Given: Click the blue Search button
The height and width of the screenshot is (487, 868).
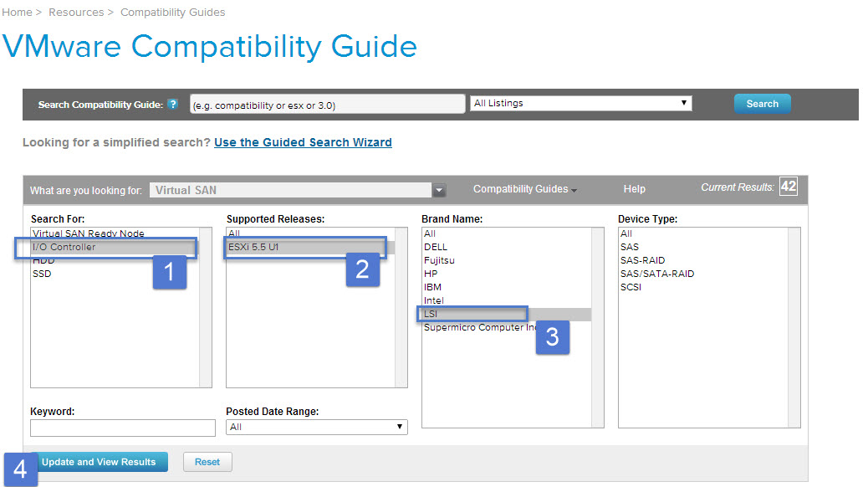Looking at the screenshot, I should click(762, 104).
